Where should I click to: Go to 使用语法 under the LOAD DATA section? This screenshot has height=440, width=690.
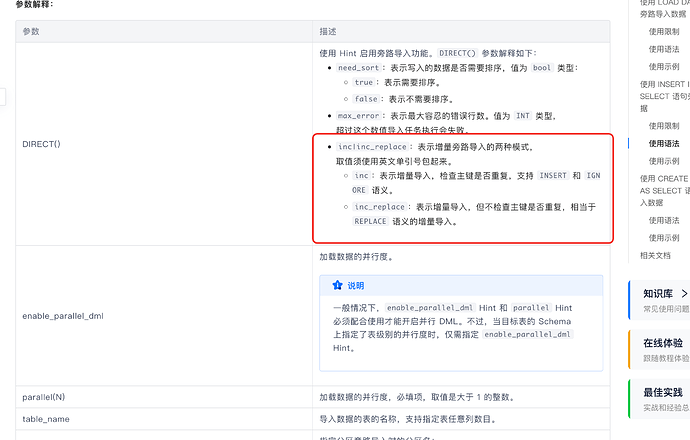[x=663, y=48]
